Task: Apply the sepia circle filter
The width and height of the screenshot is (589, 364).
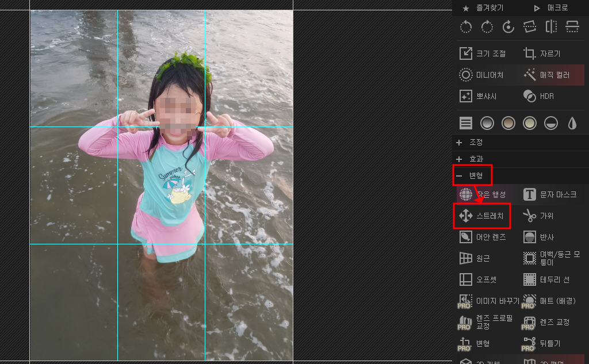Action: [508, 123]
